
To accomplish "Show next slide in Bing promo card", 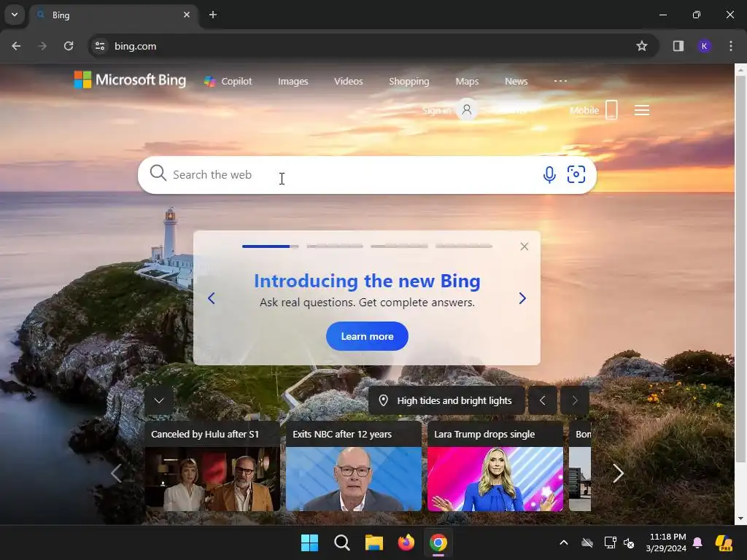I will tap(522, 298).
